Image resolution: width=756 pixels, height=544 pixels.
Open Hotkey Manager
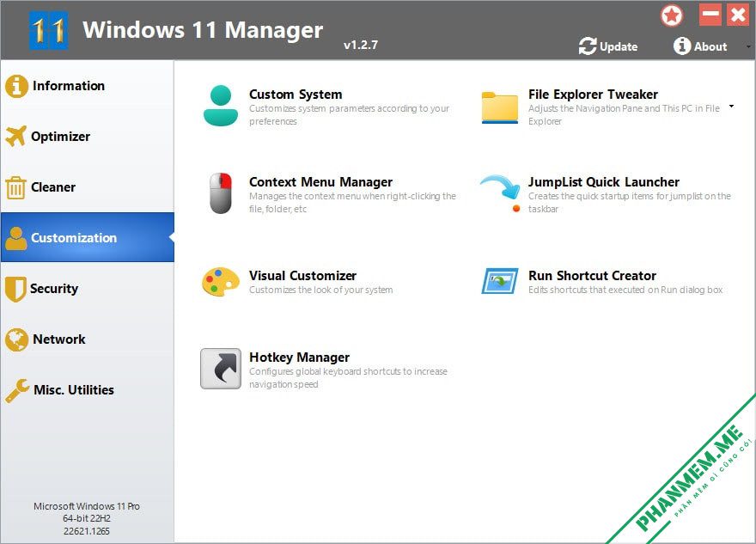[300, 358]
